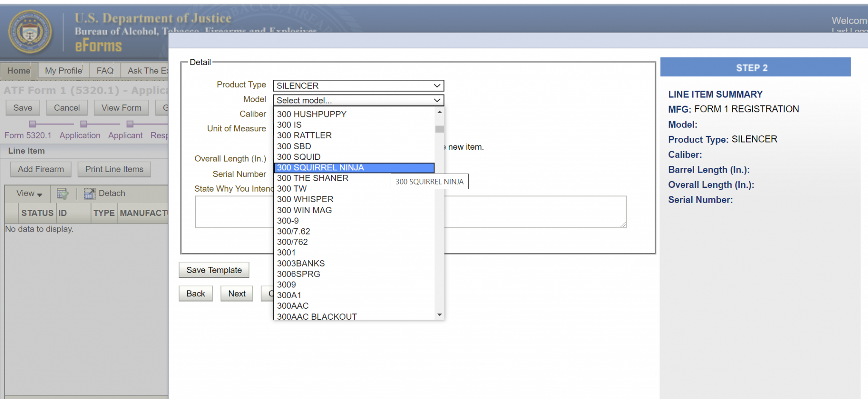Viewport: 868px width, 399px height.
Task: Select model 300 WIN MAG from list
Action: tap(354, 210)
